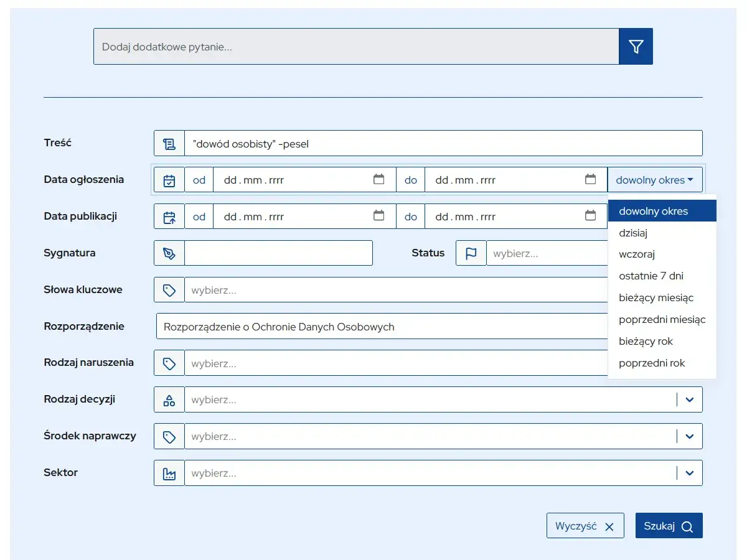Open the Środek naprawczy select field
Screen dimensions: 747x560
point(443,436)
